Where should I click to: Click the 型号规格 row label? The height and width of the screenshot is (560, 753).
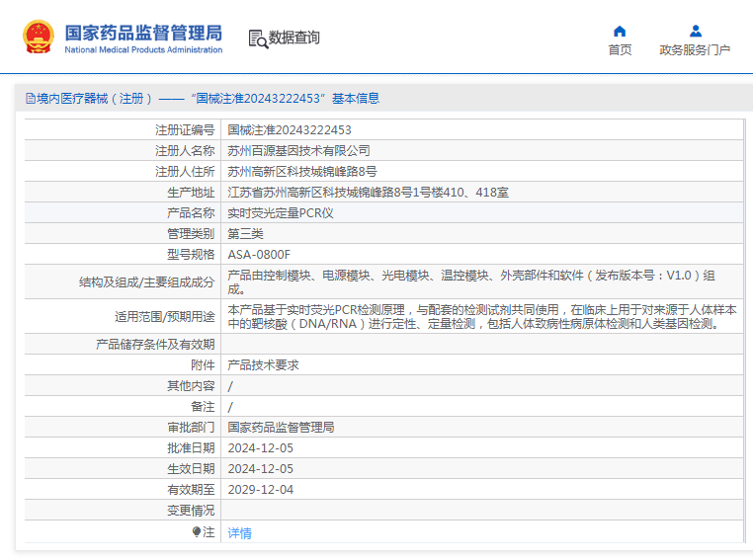[x=191, y=255]
